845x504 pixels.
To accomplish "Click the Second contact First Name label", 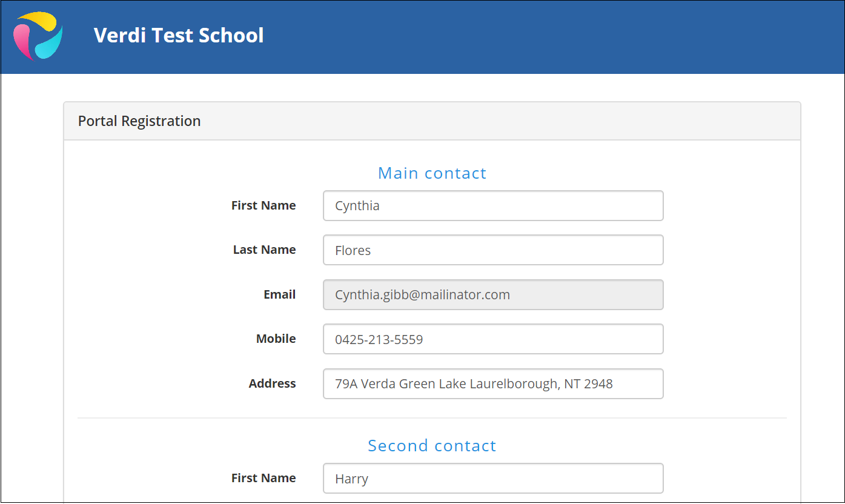I will (x=263, y=478).
